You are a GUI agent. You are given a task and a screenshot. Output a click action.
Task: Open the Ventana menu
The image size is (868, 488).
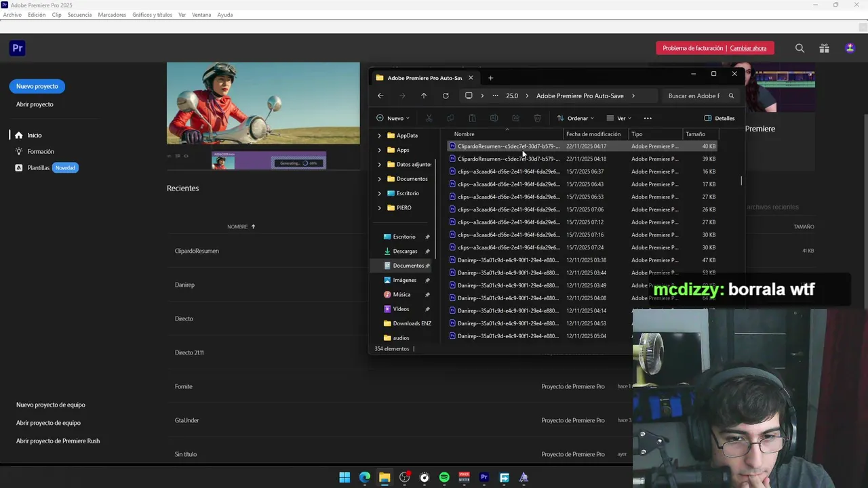(201, 15)
